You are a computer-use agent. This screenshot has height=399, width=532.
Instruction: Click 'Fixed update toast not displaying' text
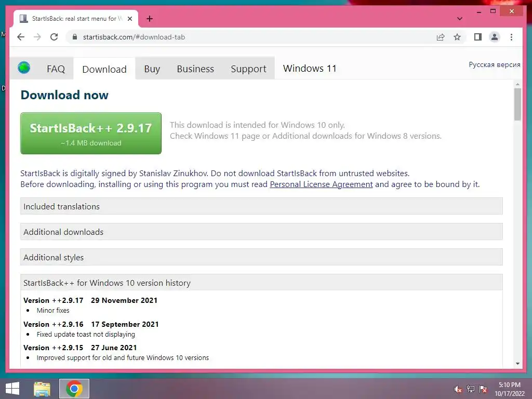coord(86,334)
